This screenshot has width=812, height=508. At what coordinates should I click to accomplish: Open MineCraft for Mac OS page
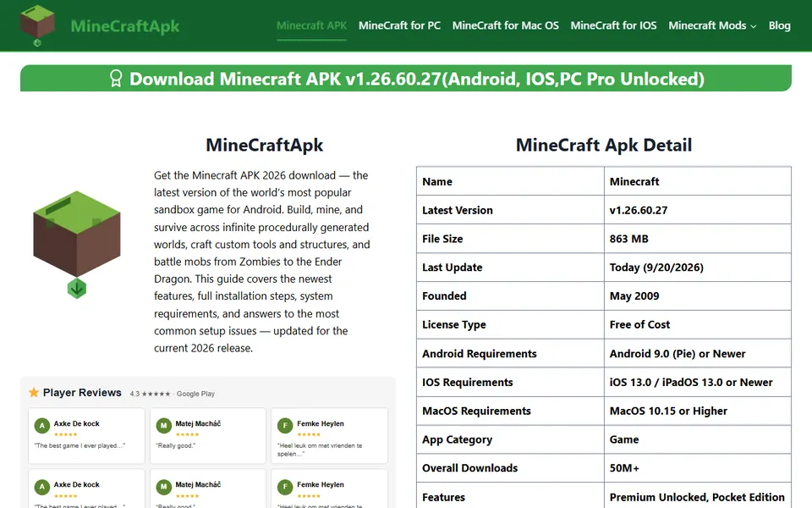(506, 25)
